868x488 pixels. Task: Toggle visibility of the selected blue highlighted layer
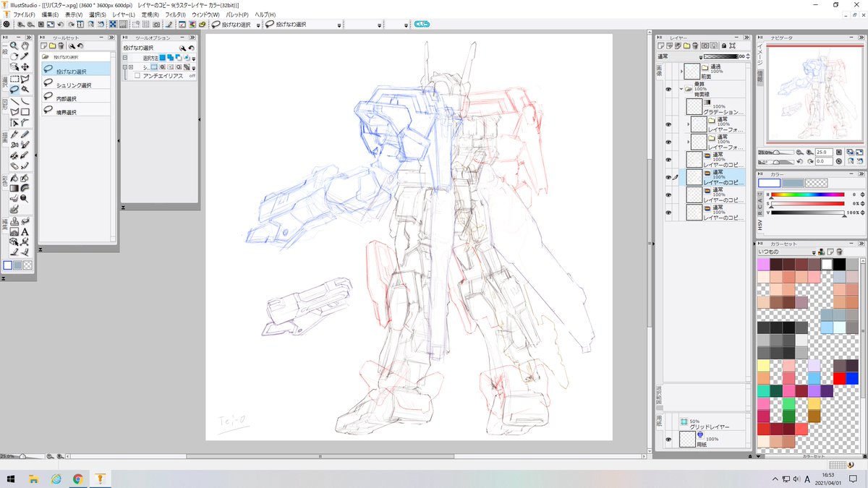click(668, 176)
